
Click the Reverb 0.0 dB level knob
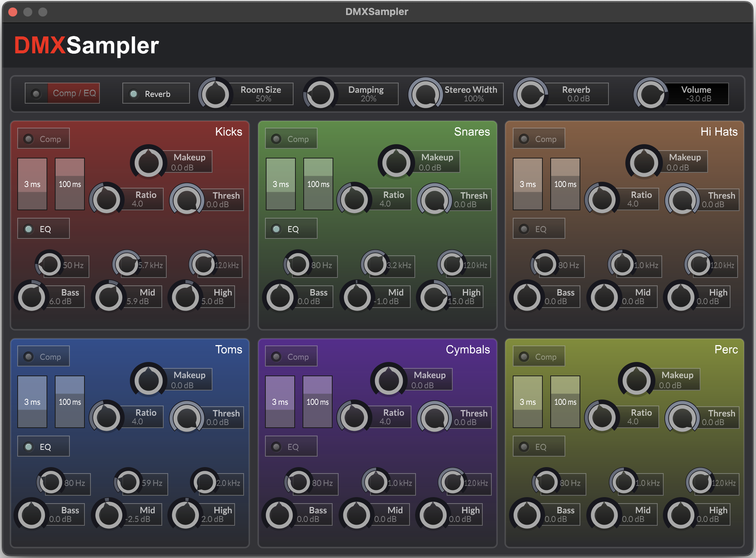[531, 94]
